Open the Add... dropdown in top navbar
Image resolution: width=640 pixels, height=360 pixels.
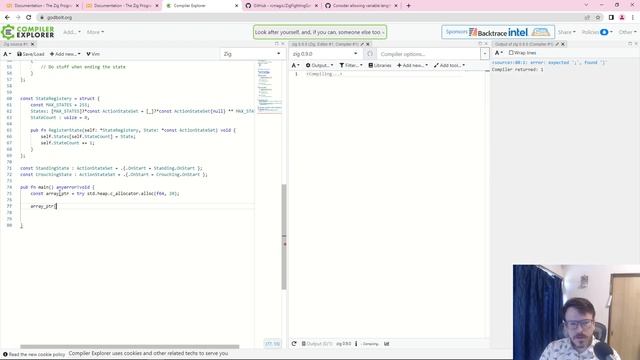click(x=72, y=32)
